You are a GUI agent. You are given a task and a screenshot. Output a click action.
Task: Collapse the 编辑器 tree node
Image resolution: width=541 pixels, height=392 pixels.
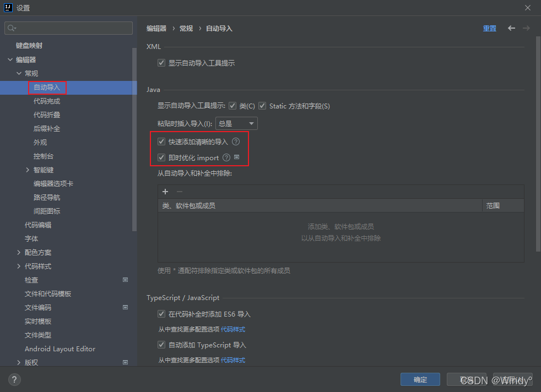(10, 59)
